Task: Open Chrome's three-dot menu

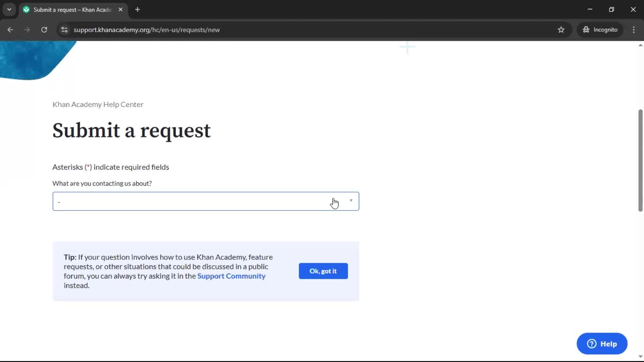Action: (x=634, y=30)
